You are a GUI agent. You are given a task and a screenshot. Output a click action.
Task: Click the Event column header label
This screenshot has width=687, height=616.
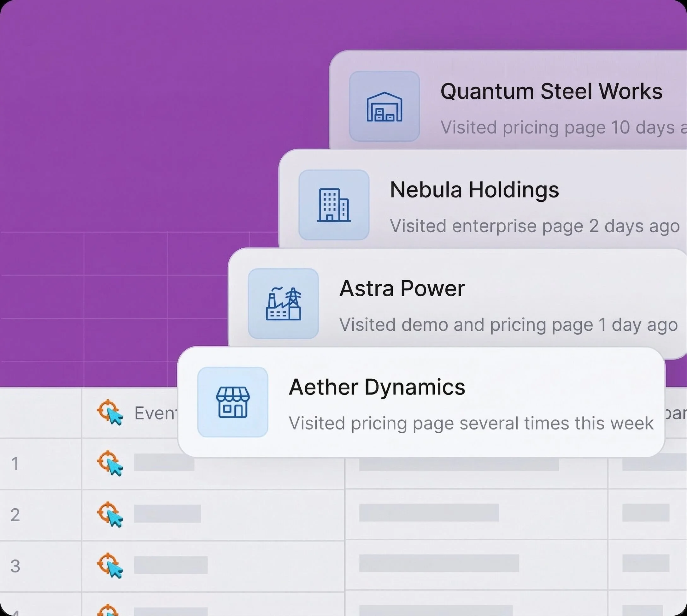coord(156,413)
